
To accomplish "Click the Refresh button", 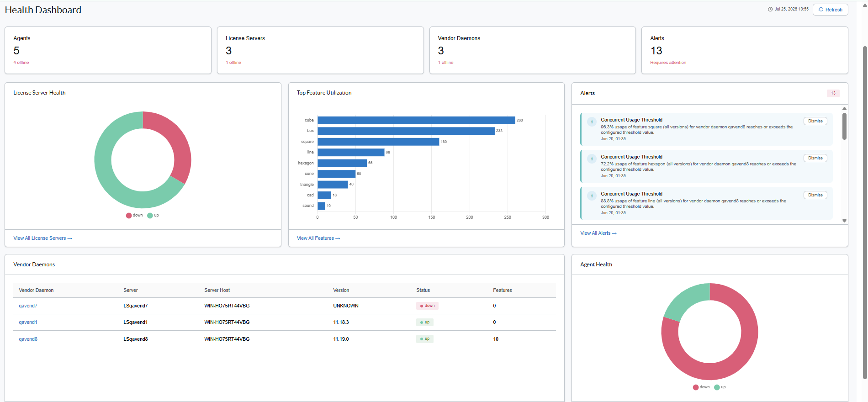I will [830, 10].
